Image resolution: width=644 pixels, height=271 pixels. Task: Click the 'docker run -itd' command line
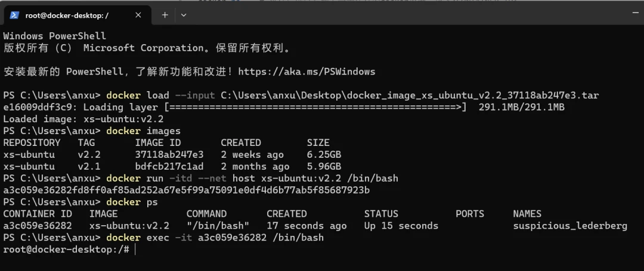tap(252, 179)
